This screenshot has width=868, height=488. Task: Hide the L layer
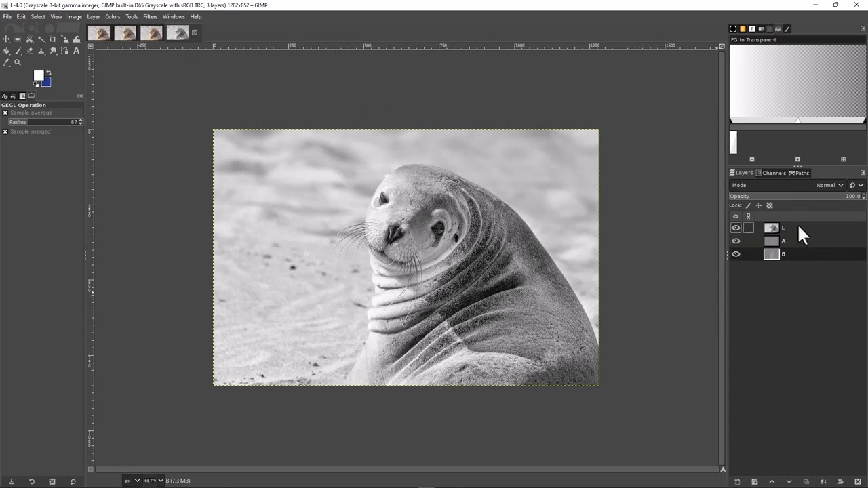pyautogui.click(x=736, y=228)
